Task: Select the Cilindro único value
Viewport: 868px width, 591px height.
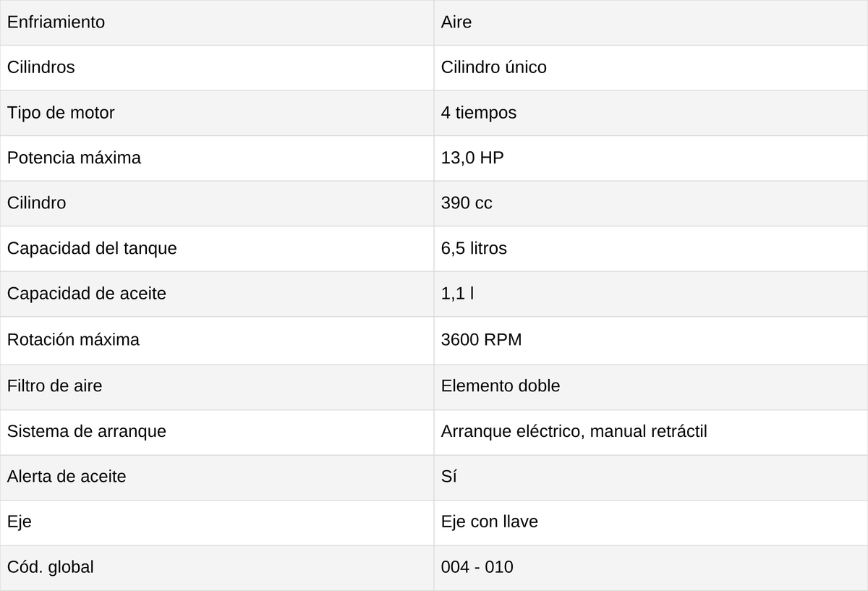Action: [x=494, y=67]
